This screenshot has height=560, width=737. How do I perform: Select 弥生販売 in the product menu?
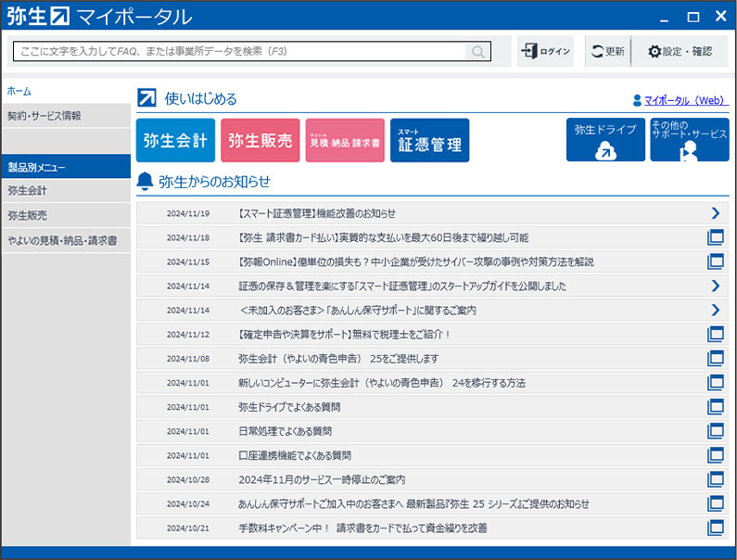click(66, 215)
